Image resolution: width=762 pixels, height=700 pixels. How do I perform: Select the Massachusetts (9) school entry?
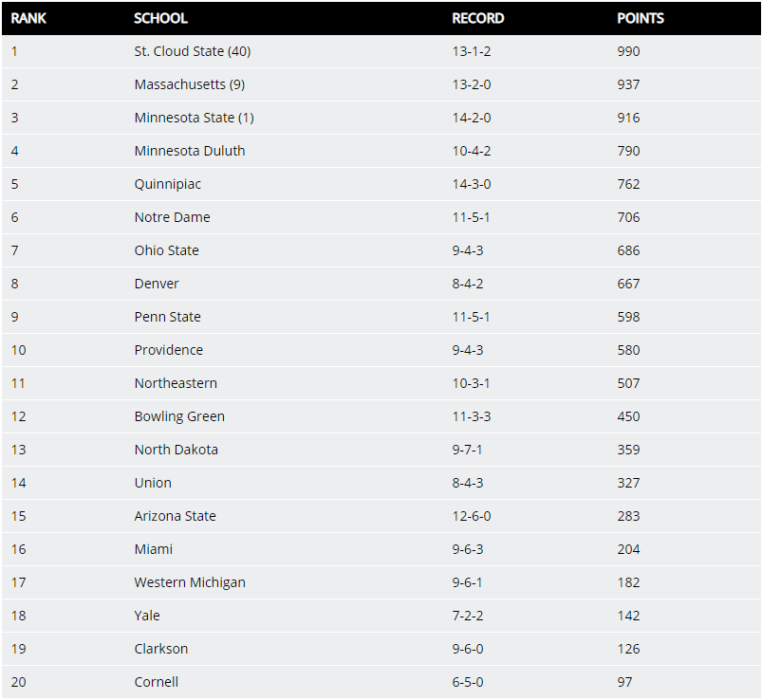[190, 84]
